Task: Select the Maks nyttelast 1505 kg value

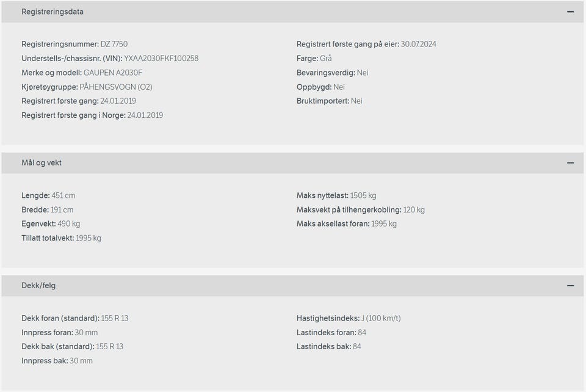Action: pos(363,195)
